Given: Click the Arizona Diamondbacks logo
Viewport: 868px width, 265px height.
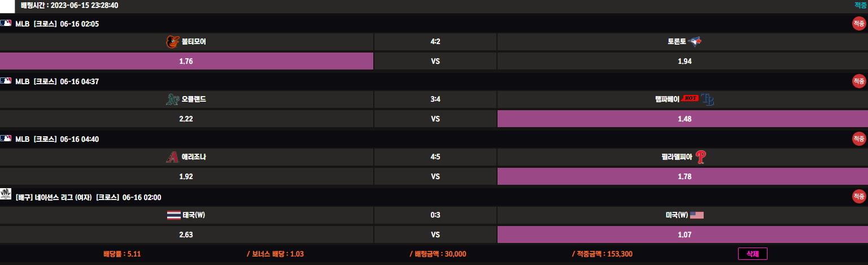Looking at the screenshot, I should [x=172, y=157].
